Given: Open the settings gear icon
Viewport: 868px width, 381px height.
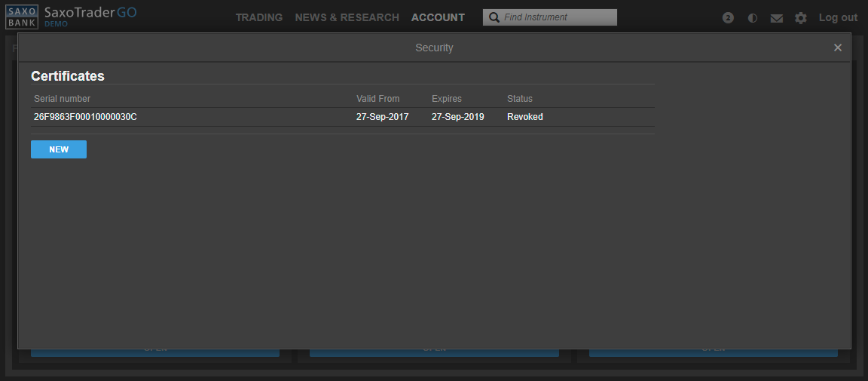Looking at the screenshot, I should (x=800, y=18).
